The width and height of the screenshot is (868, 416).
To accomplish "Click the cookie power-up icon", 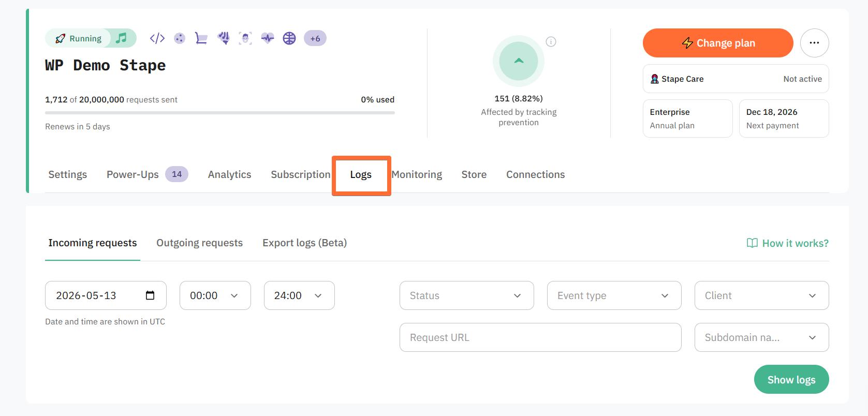I will pos(179,38).
